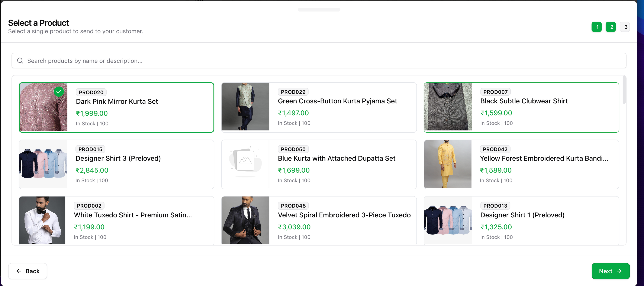Type in the product search field
Viewport: 644px width, 286px height.
coord(319,61)
